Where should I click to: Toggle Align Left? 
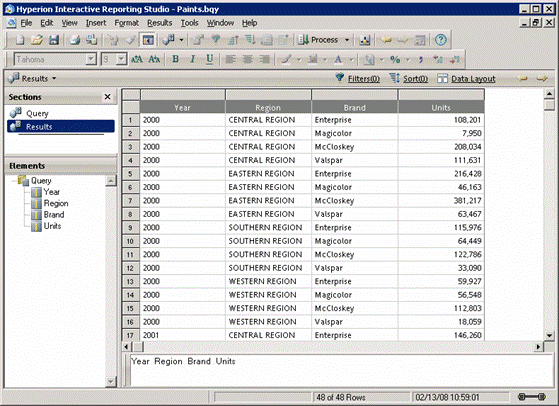coord(231,59)
